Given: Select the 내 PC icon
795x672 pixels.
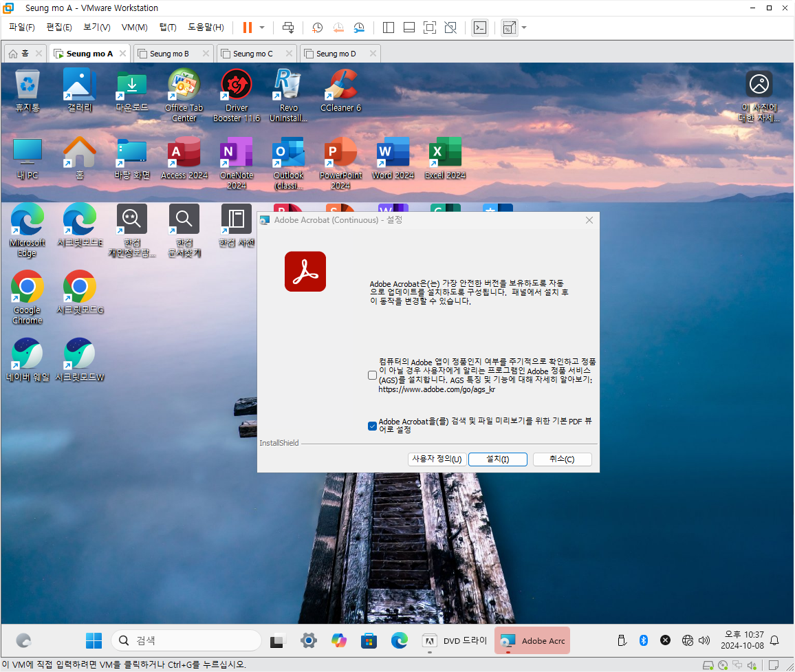Looking at the screenshot, I should (x=28, y=158).
